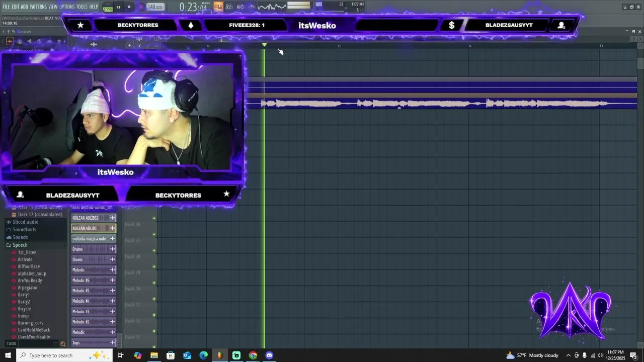This screenshot has height=362, width=644.
Task: Show hidden icons with the tray chevron
Action: [569, 355]
